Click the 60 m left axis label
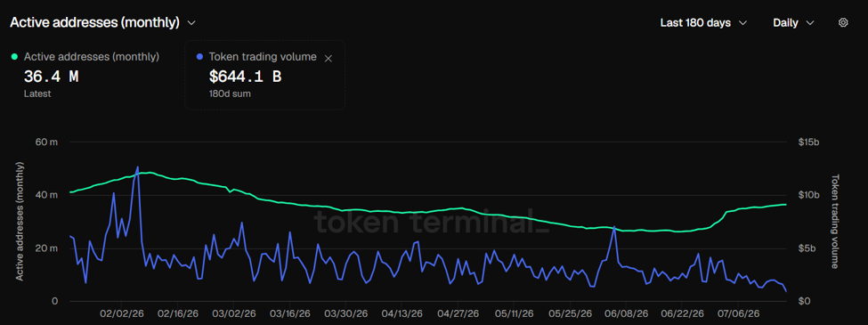The width and height of the screenshot is (868, 325). (x=46, y=142)
